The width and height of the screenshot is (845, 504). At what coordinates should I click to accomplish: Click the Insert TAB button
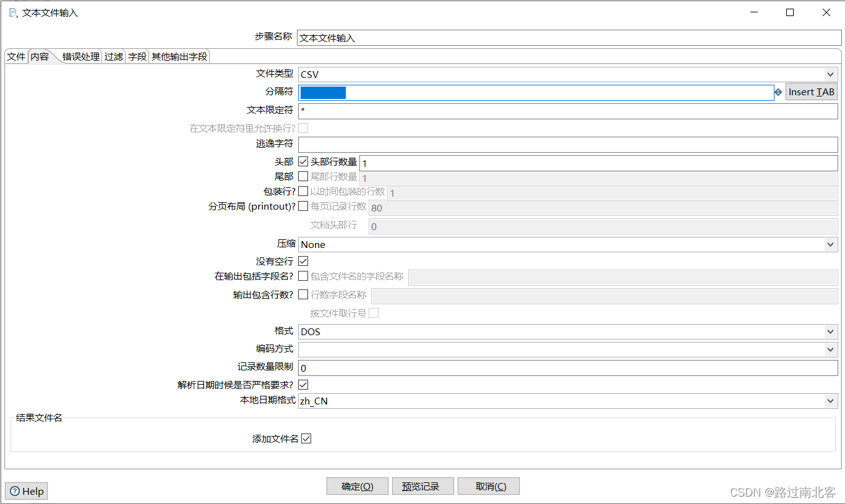click(x=812, y=92)
